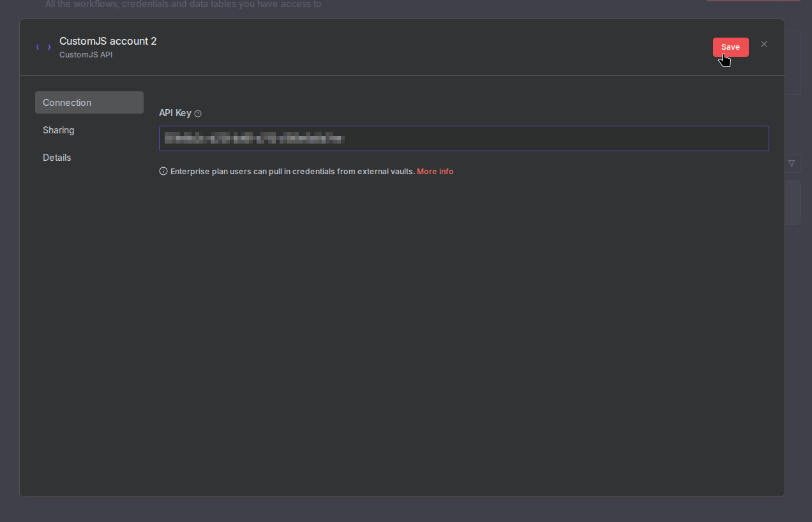This screenshot has width=812, height=522.
Task: Click the credential name CustomJS account 2
Action: 108,41
